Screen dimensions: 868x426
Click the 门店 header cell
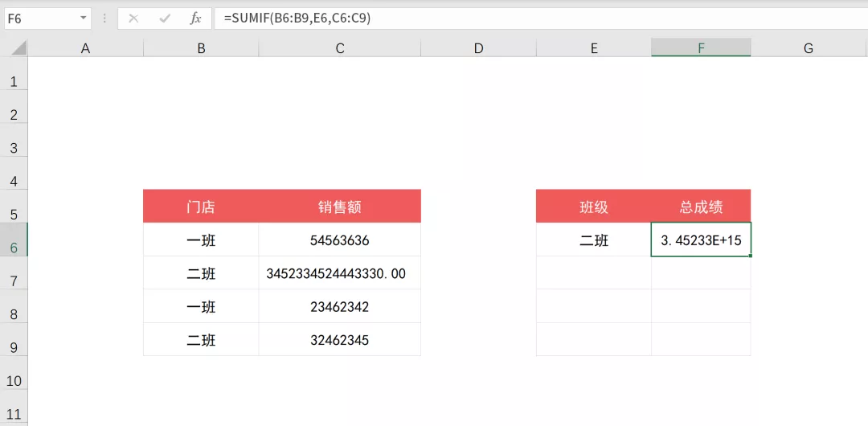coord(201,206)
